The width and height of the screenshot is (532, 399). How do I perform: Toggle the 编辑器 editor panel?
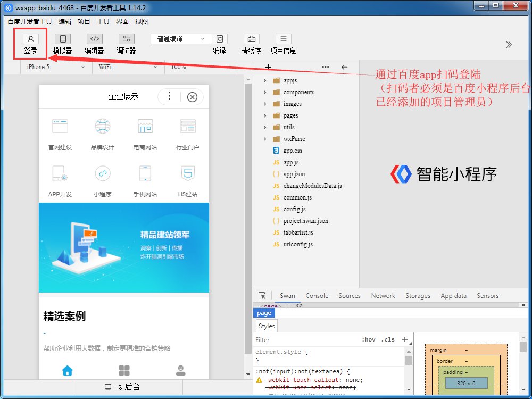click(x=94, y=39)
